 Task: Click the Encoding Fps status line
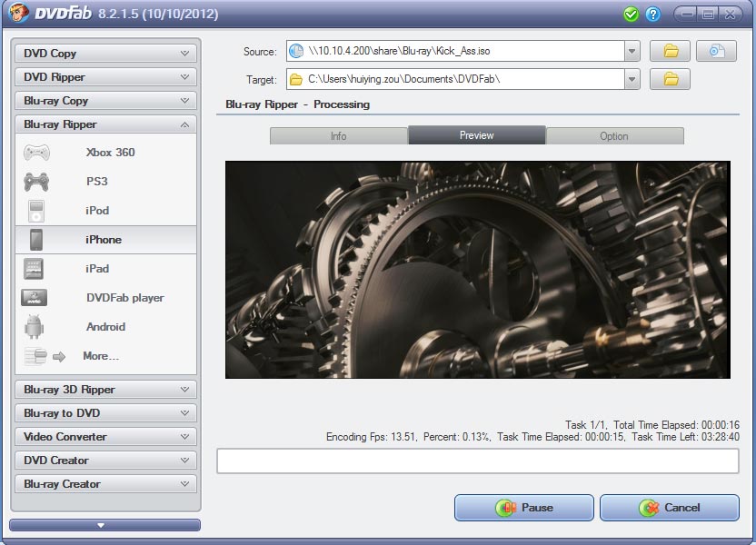point(532,437)
